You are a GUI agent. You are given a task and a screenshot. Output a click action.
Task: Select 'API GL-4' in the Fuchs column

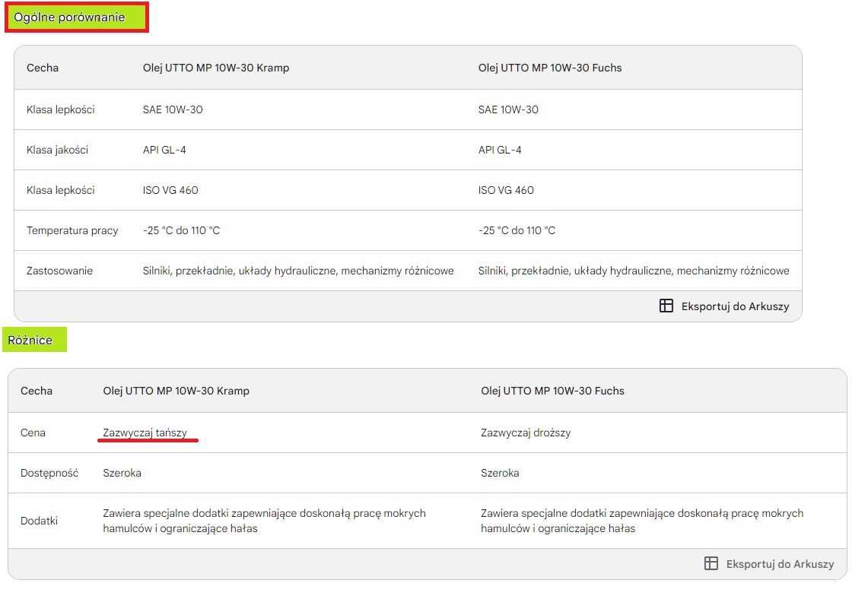tap(500, 150)
